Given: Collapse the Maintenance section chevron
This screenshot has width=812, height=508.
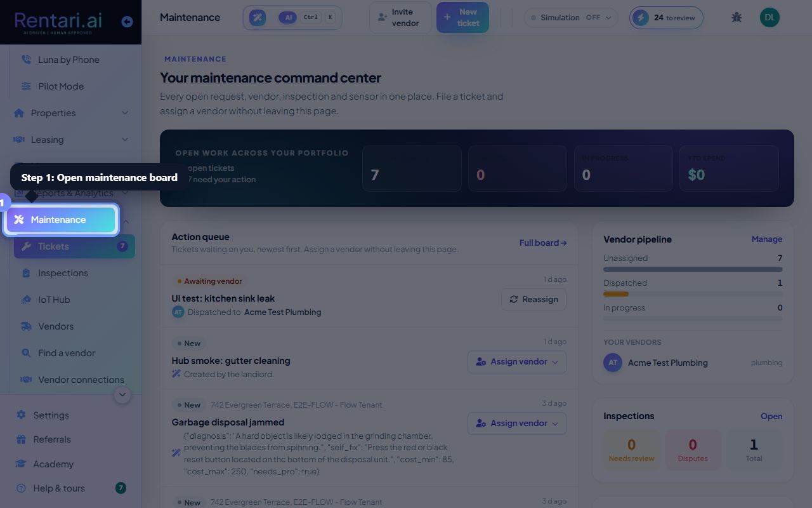Looking at the screenshot, I should click(x=125, y=222).
